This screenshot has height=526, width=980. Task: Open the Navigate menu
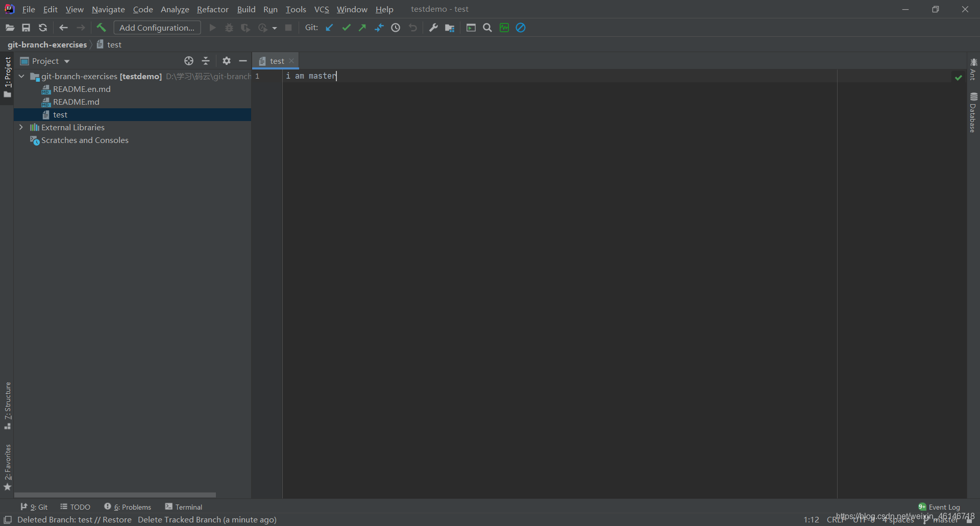[108, 9]
